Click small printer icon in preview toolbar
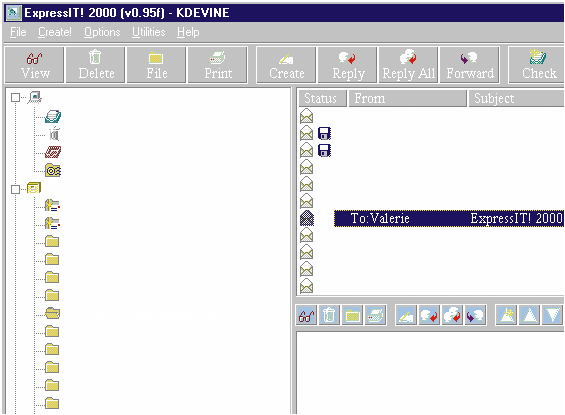 pyautogui.click(x=375, y=315)
